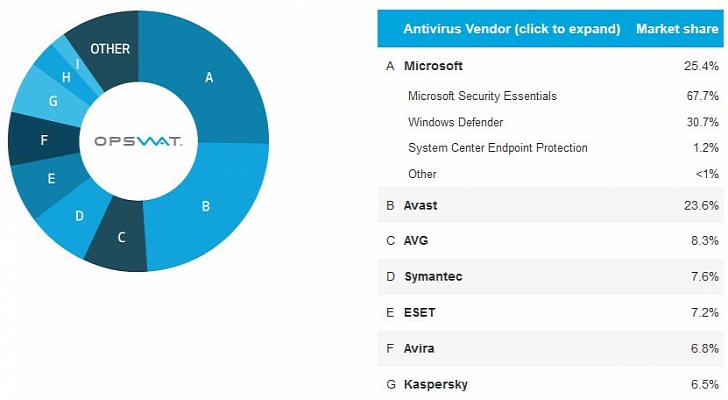Select the dark navy segment F
The image size is (728, 400).
43,139
